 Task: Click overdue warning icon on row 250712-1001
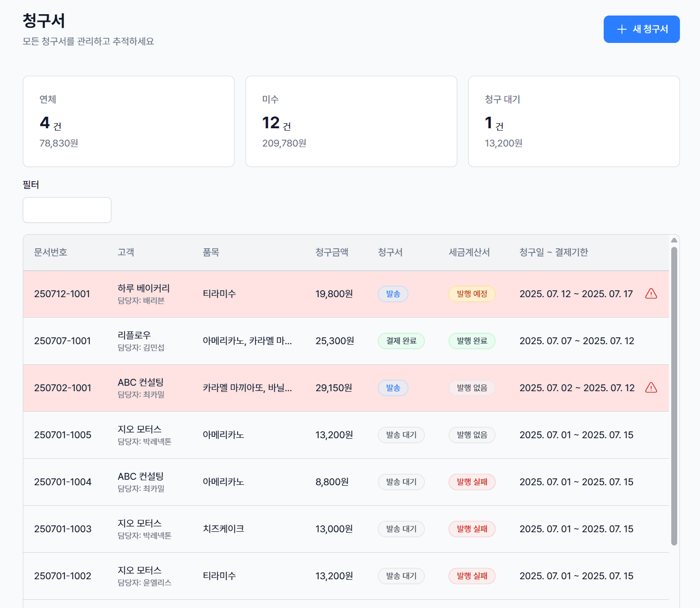[x=651, y=294]
